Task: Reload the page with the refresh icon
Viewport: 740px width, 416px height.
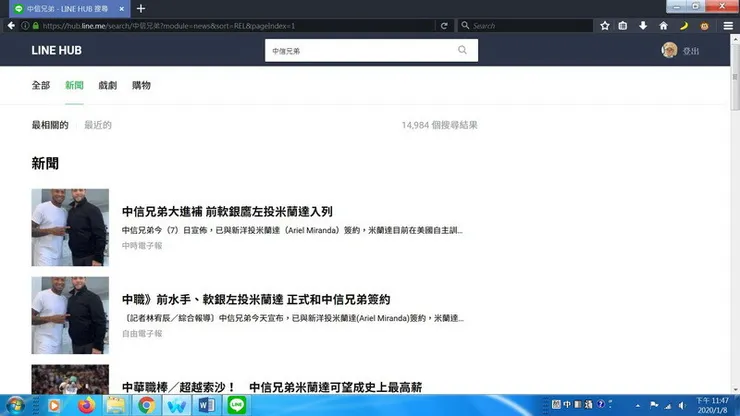Action: pyautogui.click(x=444, y=25)
